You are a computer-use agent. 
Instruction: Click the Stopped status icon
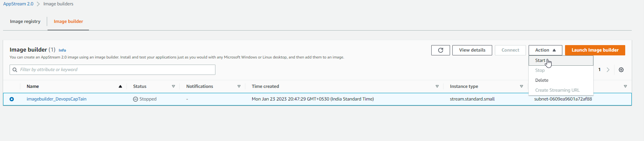point(135,99)
